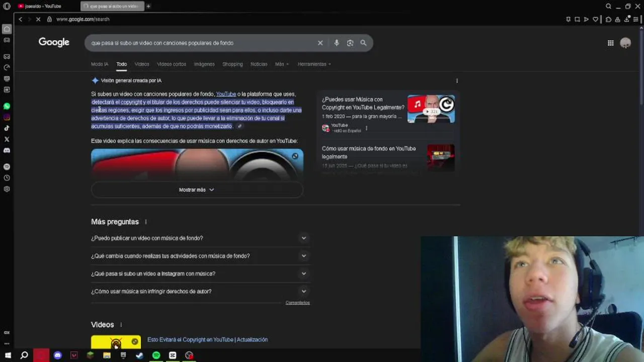Open File Explorer from the taskbar

click(107, 355)
